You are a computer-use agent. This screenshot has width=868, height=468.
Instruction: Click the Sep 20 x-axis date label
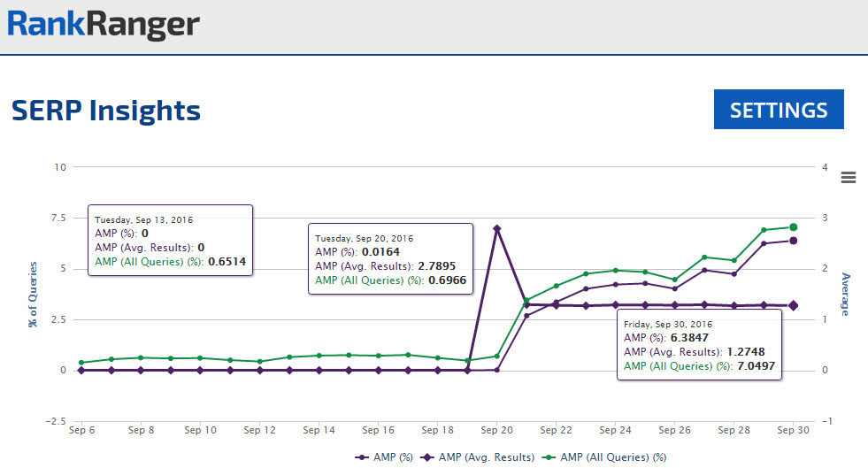pos(496,430)
